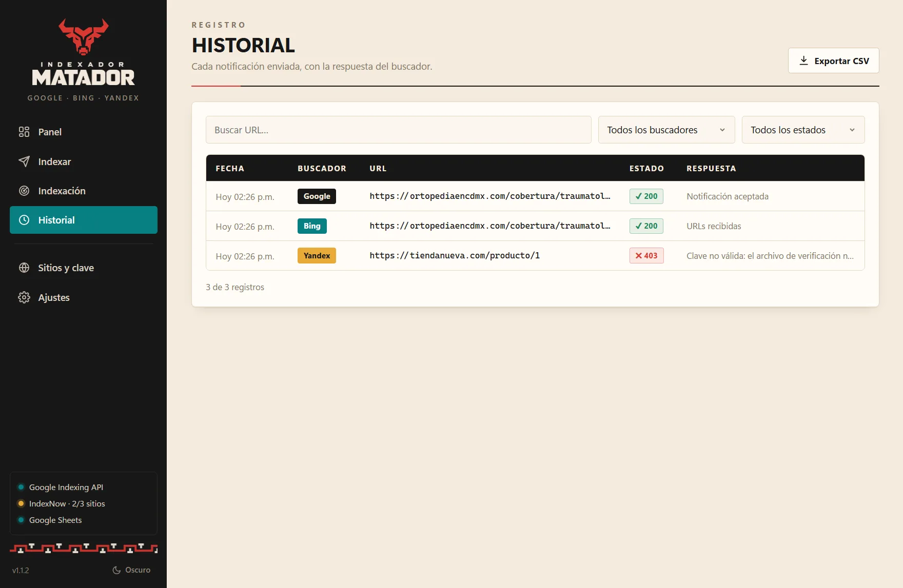The width and height of the screenshot is (903, 588).
Task: Open Indexación menu item
Action: 84,191
